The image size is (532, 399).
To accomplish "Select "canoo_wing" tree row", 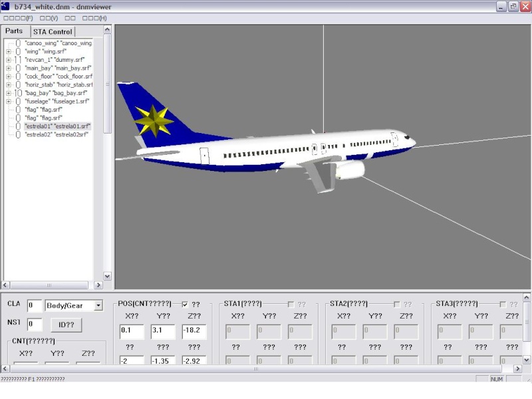I will tap(58, 43).
